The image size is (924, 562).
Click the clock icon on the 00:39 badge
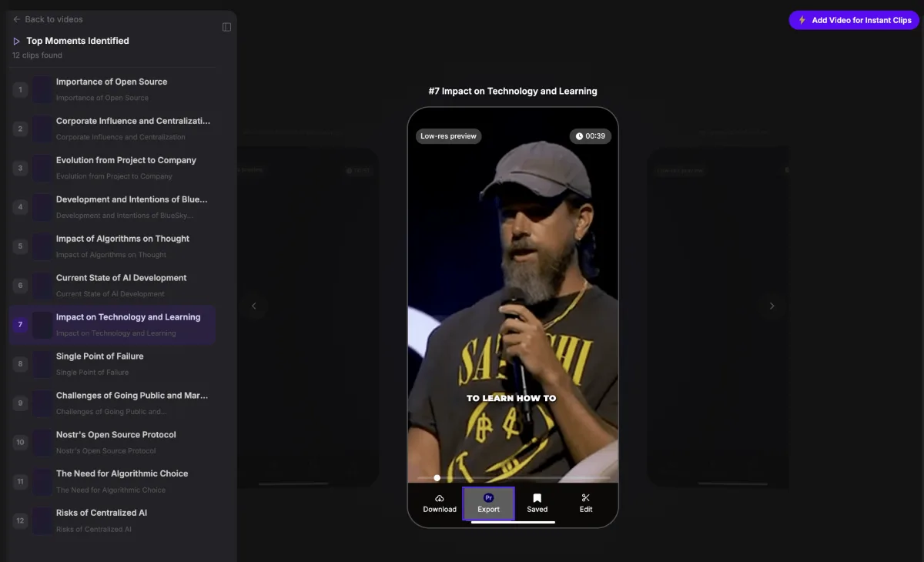point(579,136)
